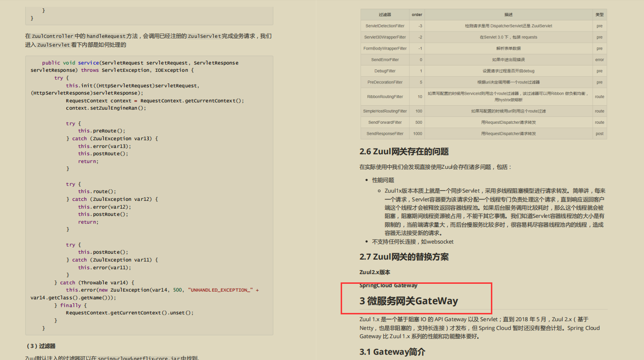The width and height of the screenshot is (644, 360).
Task: Click the inline code 'handleRequest'
Action: 106,36
